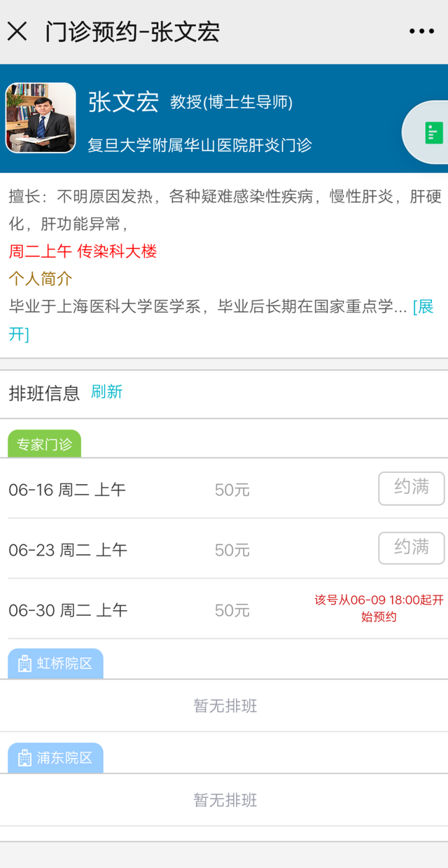
Task: Open the 06-09 18:00 booking notice link
Action: pos(378,602)
